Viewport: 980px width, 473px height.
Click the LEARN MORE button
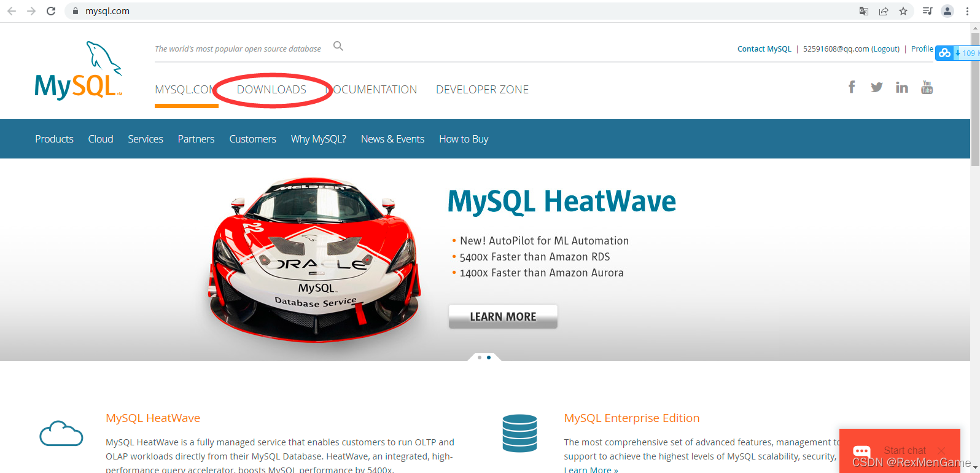click(x=503, y=316)
